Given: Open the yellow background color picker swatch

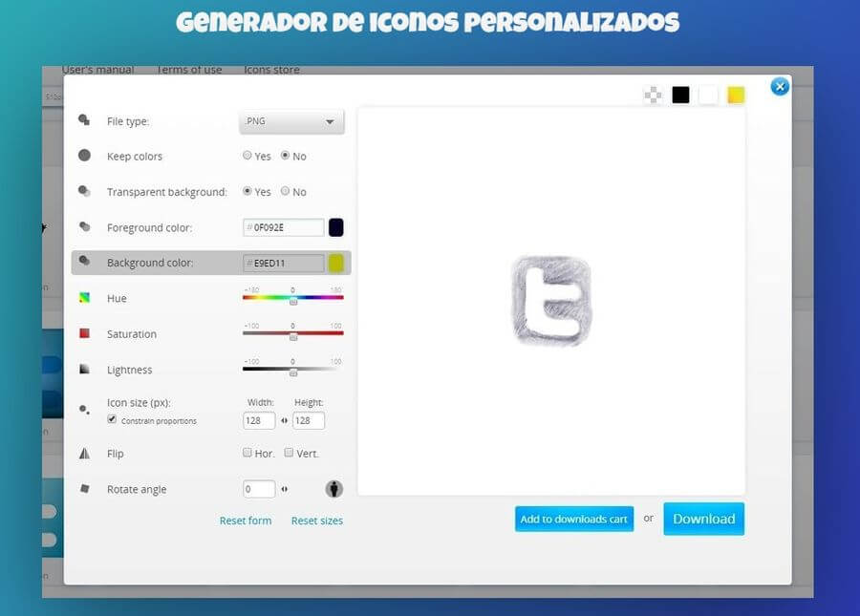Looking at the screenshot, I should 336,263.
